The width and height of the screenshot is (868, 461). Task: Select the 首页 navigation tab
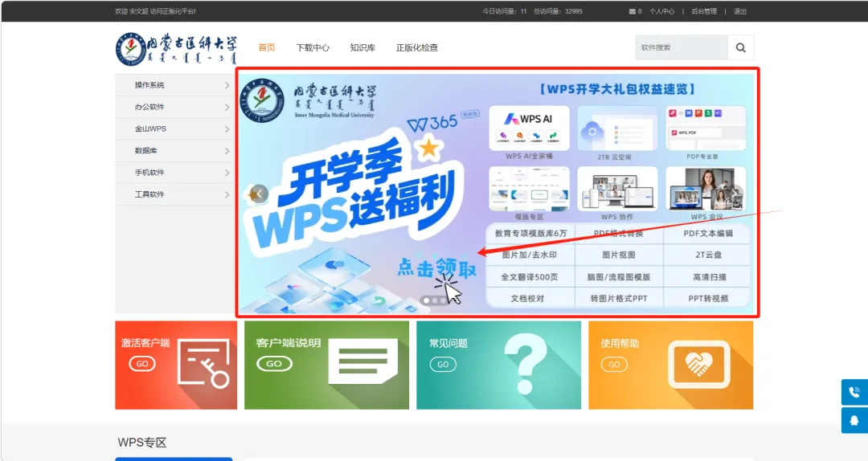(267, 47)
